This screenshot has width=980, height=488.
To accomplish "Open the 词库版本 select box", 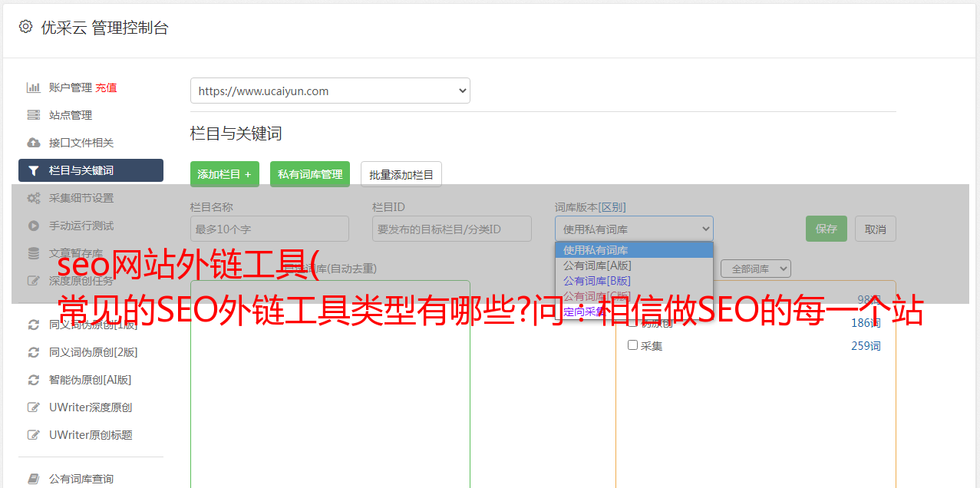I will click(634, 229).
